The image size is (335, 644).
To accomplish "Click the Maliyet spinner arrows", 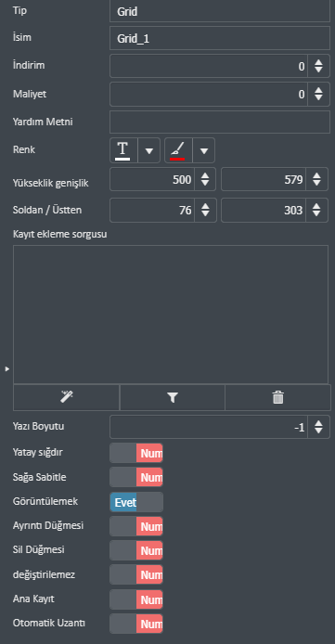I will pyautogui.click(x=318, y=94).
